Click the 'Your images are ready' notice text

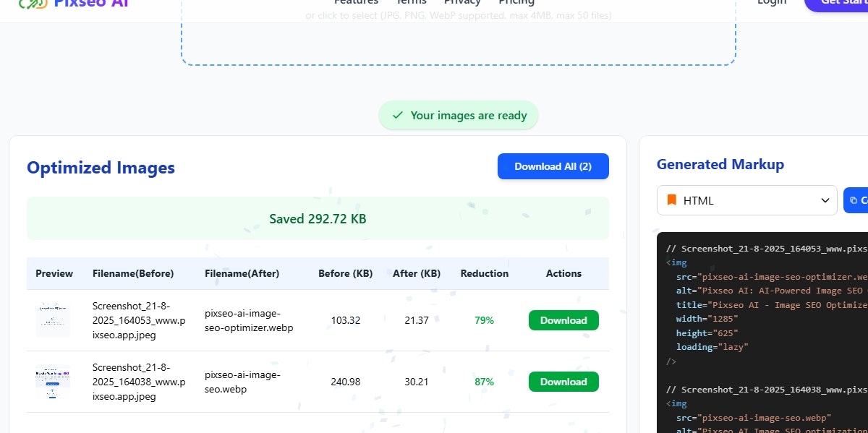coord(469,116)
